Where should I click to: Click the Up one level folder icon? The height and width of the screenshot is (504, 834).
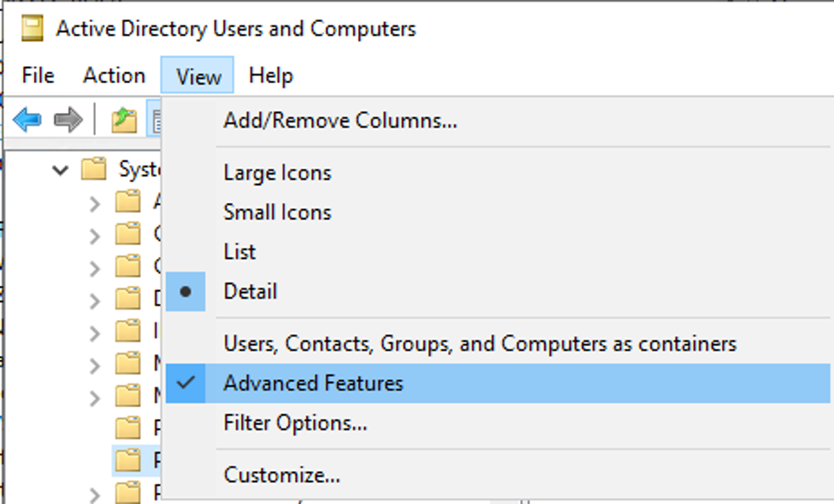[x=124, y=120]
